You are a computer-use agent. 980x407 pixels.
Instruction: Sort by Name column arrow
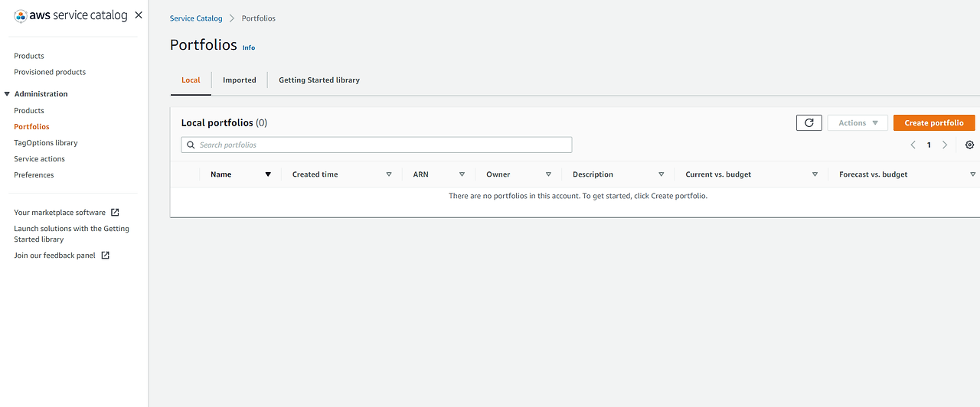pos(268,174)
